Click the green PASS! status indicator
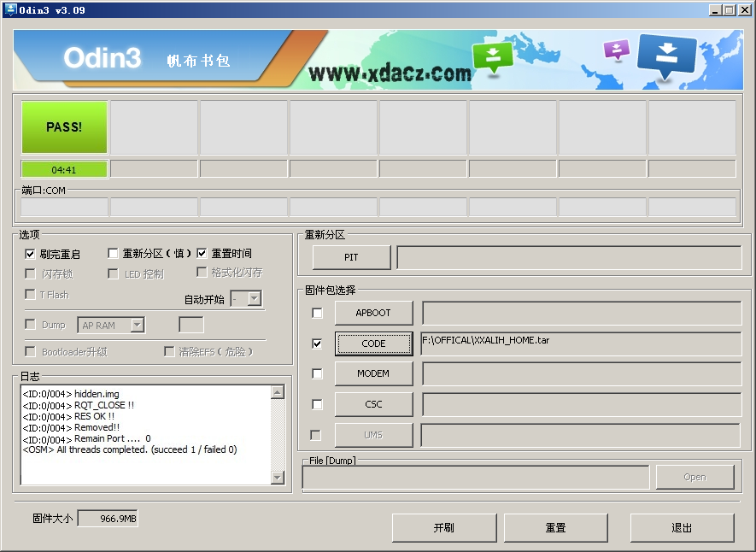This screenshot has width=756, height=552. (64, 126)
